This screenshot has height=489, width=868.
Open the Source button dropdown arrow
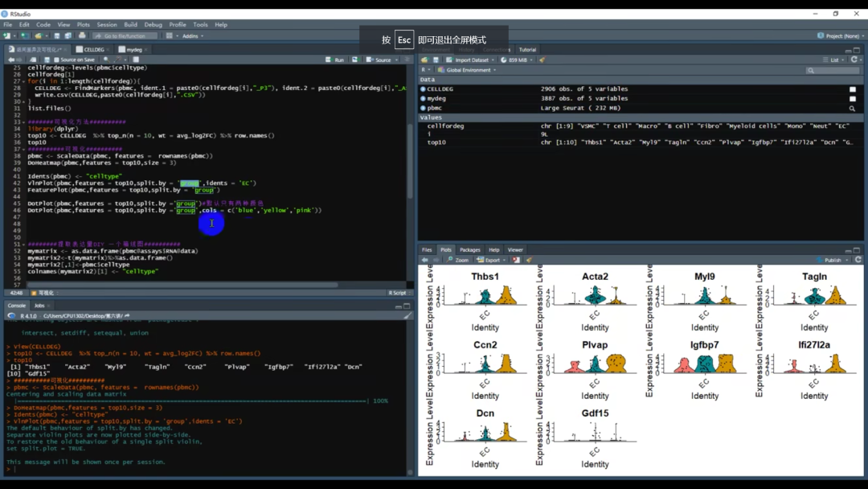pyautogui.click(x=396, y=60)
